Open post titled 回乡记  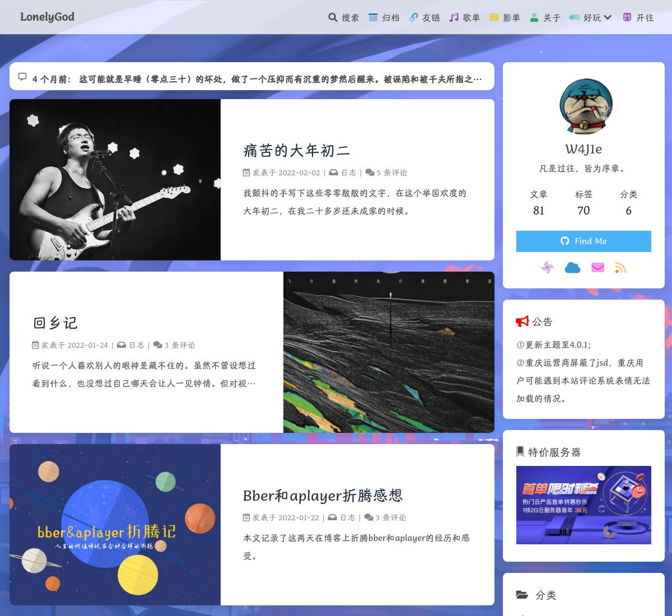tap(55, 323)
